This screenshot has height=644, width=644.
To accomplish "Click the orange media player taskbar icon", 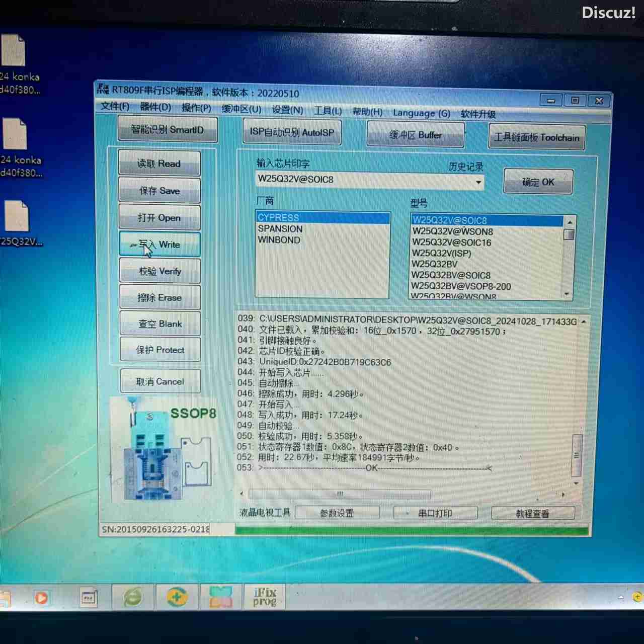I will point(41,598).
